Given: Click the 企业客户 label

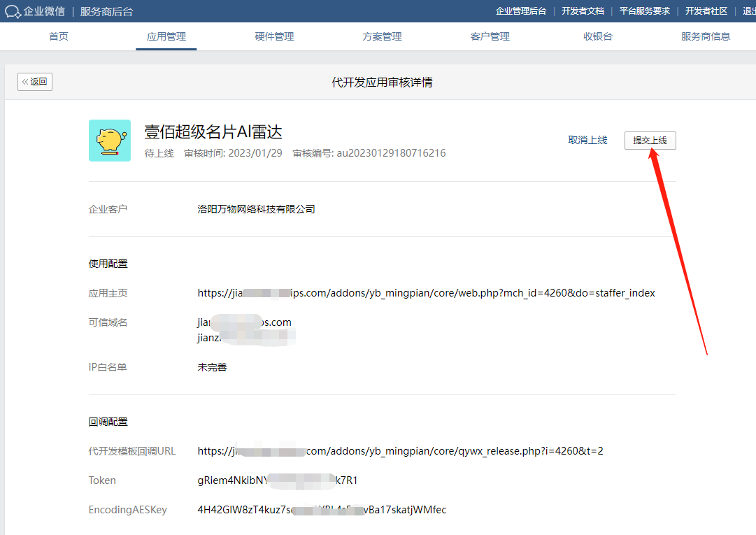Looking at the screenshot, I should (x=108, y=209).
